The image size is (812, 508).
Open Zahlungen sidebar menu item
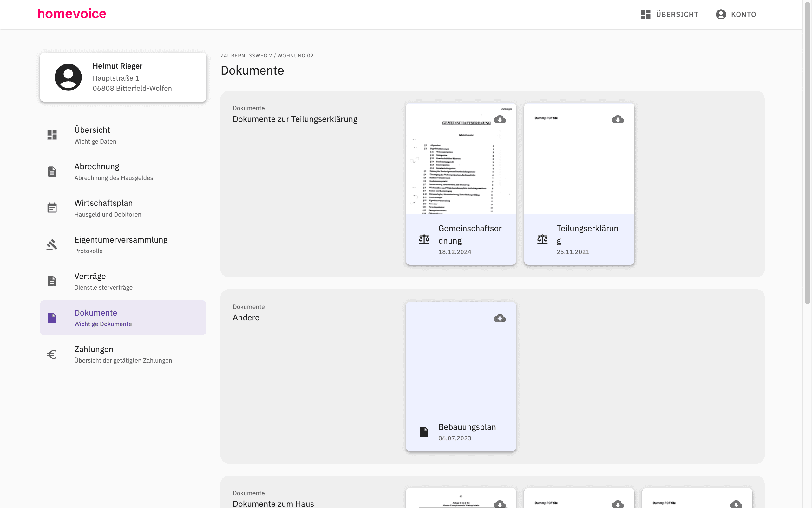[x=123, y=354]
